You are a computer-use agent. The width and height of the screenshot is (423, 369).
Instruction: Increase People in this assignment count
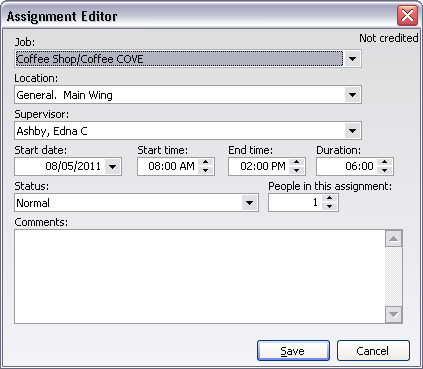[330, 198]
